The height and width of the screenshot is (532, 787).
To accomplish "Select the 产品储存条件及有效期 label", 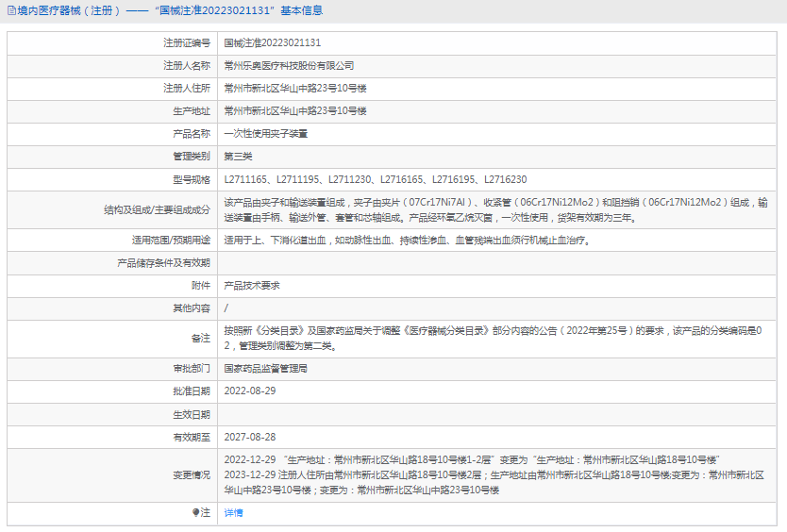I will click(163, 263).
